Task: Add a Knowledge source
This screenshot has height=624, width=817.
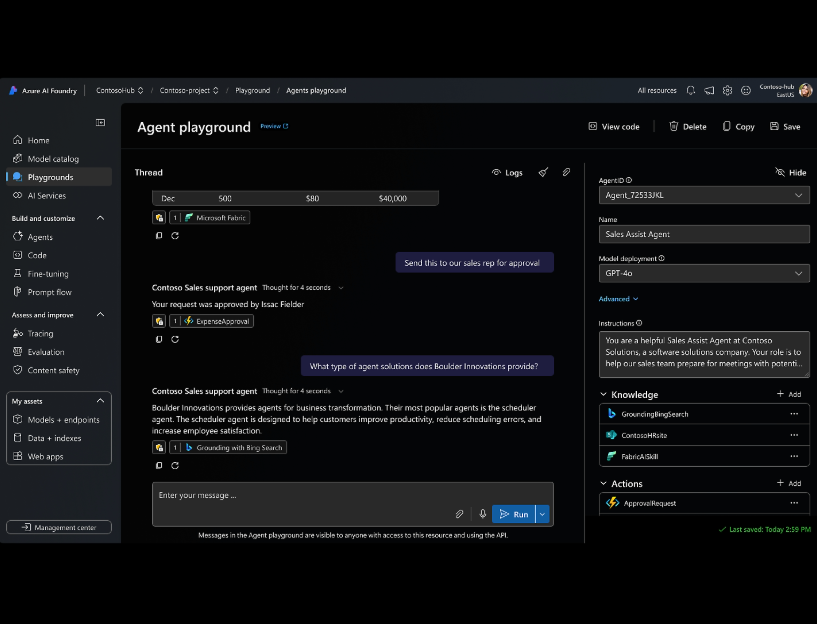Action: [x=789, y=394]
